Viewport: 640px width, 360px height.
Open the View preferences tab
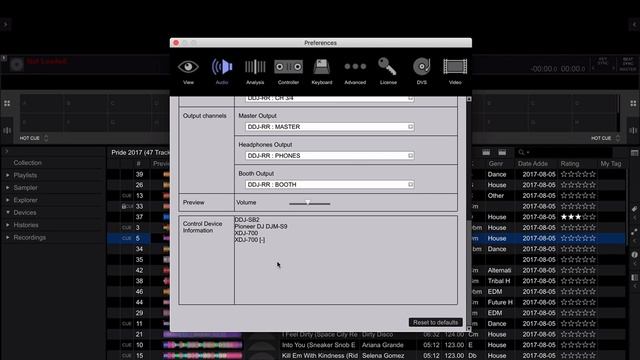click(x=188, y=71)
